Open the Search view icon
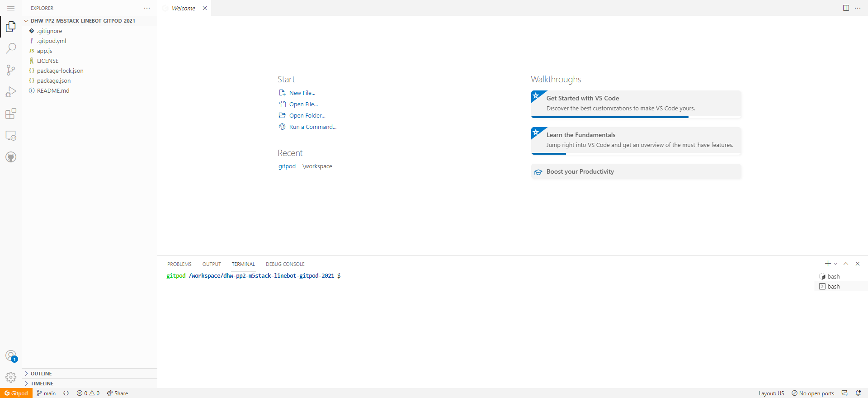The height and width of the screenshot is (398, 868). point(11,48)
